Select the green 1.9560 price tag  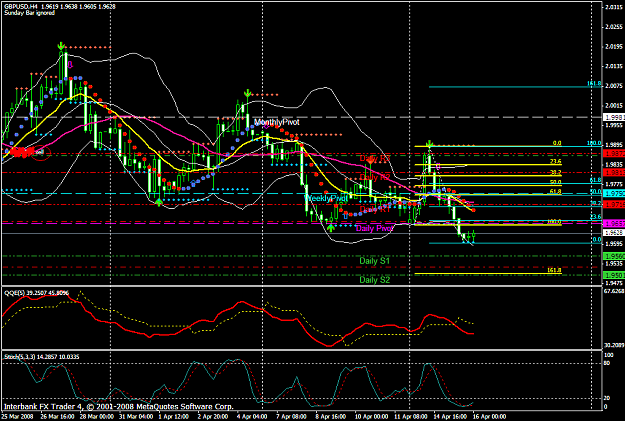pyautogui.click(x=614, y=256)
